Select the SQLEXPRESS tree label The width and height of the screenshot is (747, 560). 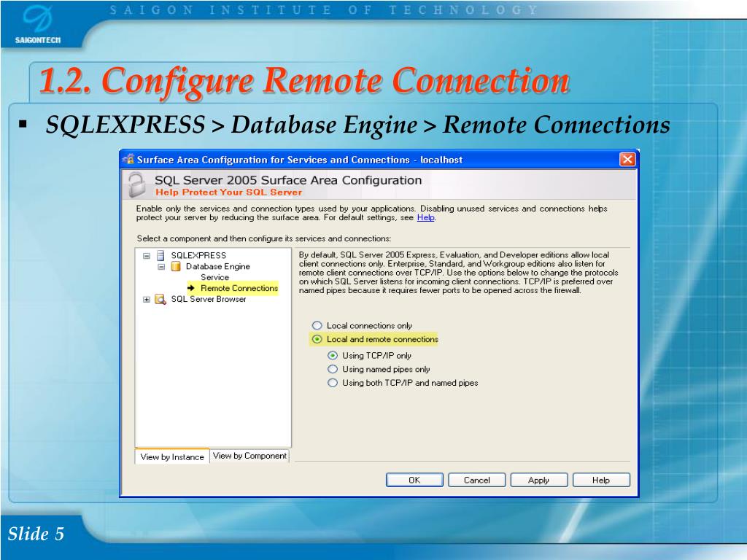[x=198, y=255]
